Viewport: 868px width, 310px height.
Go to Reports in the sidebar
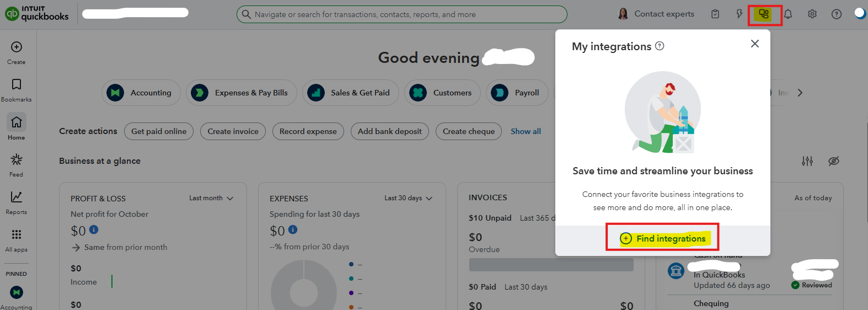tap(17, 202)
